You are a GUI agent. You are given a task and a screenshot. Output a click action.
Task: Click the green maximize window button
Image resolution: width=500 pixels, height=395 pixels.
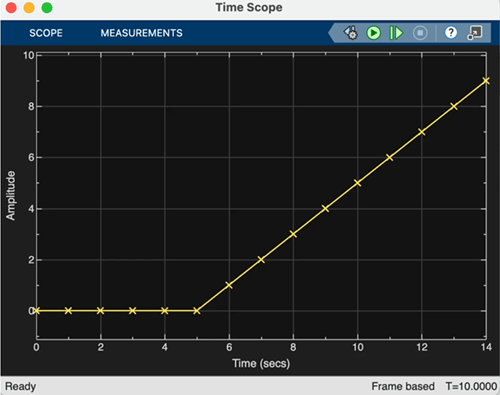(x=47, y=8)
